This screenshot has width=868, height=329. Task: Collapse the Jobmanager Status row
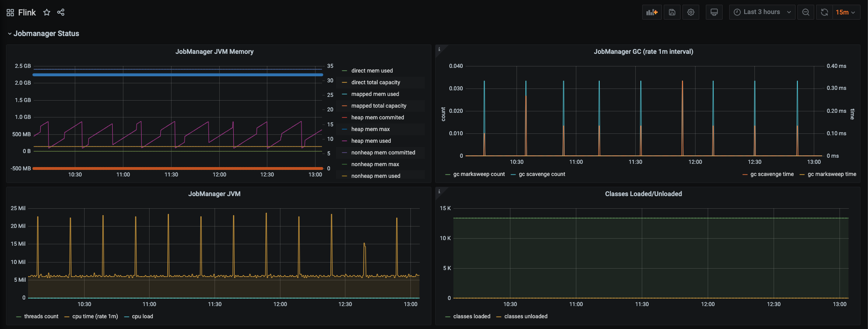(x=43, y=34)
